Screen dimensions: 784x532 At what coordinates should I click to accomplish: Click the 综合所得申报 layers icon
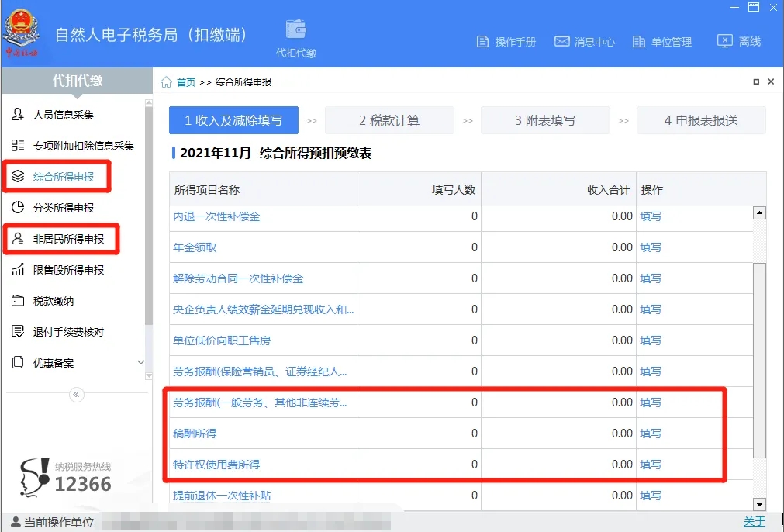point(18,177)
